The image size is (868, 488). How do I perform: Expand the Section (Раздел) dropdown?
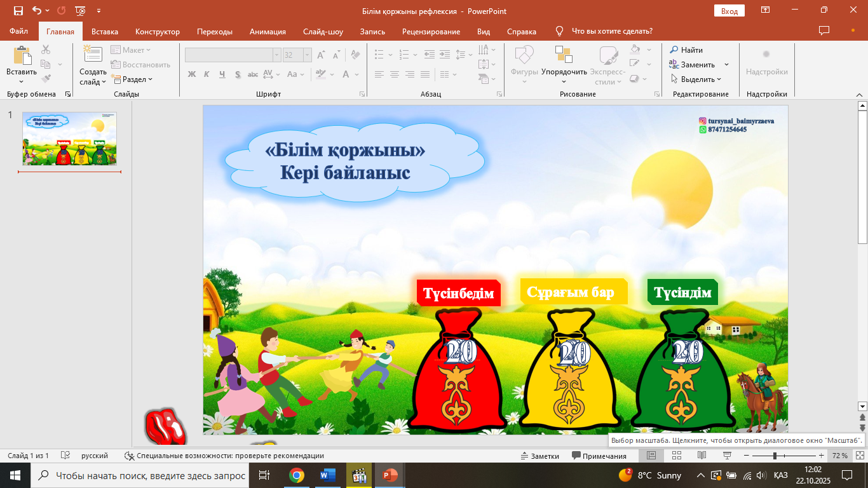[133, 79]
